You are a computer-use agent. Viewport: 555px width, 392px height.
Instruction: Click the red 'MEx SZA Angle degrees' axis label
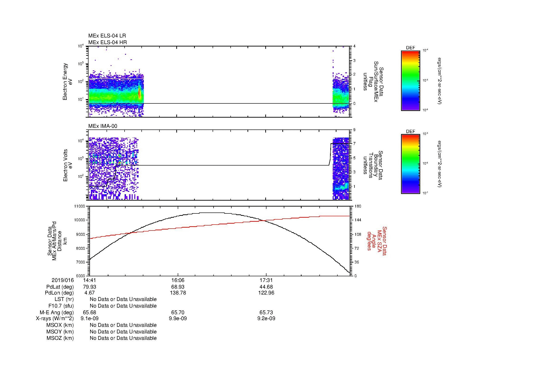[x=377, y=241]
